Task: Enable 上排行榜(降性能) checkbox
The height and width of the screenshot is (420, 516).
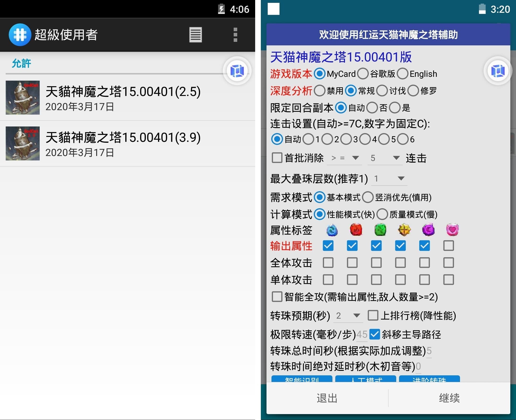Action: 373,315
